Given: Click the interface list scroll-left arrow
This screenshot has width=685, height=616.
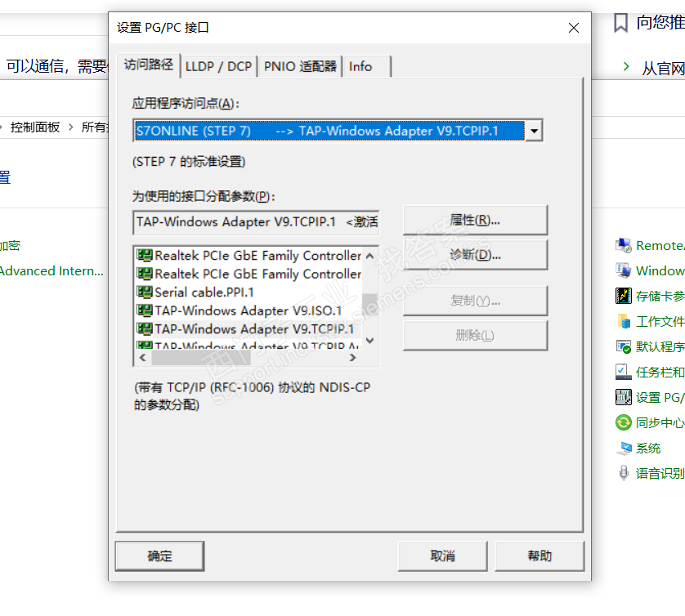Looking at the screenshot, I should [142, 358].
